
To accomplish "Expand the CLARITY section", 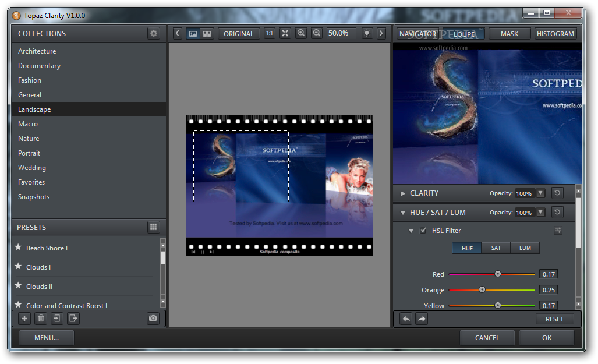I will (x=403, y=193).
